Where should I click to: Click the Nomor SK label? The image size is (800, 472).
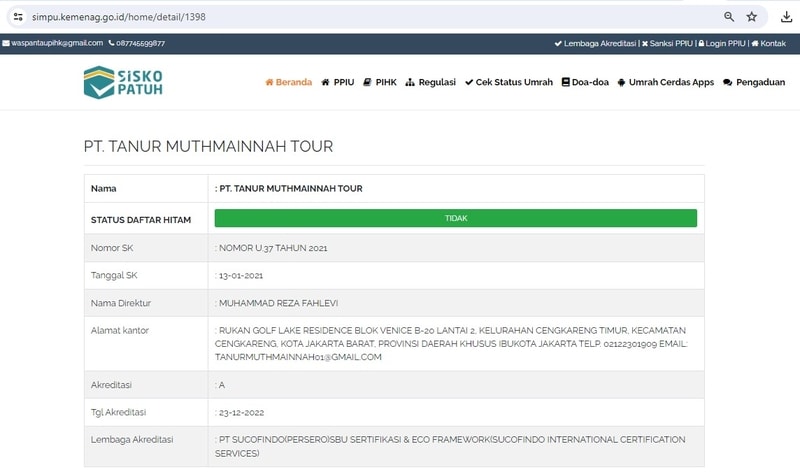tap(112, 248)
